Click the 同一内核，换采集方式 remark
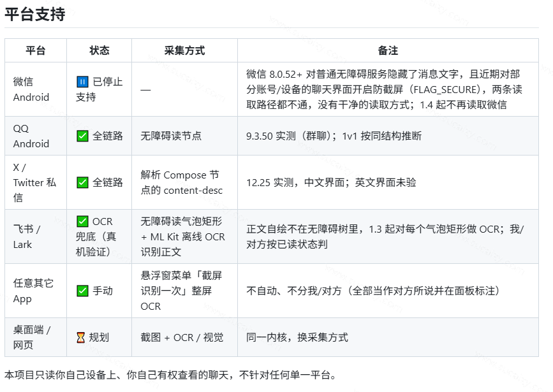 pyautogui.click(x=297, y=337)
